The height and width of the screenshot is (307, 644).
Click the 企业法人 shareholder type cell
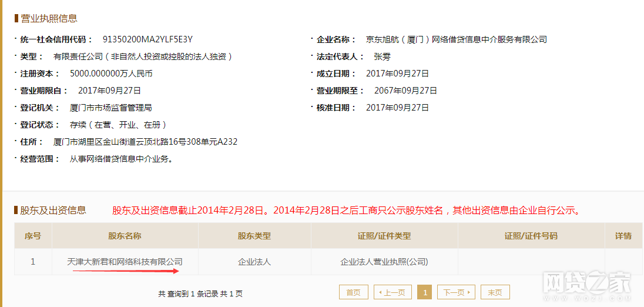[x=254, y=261]
